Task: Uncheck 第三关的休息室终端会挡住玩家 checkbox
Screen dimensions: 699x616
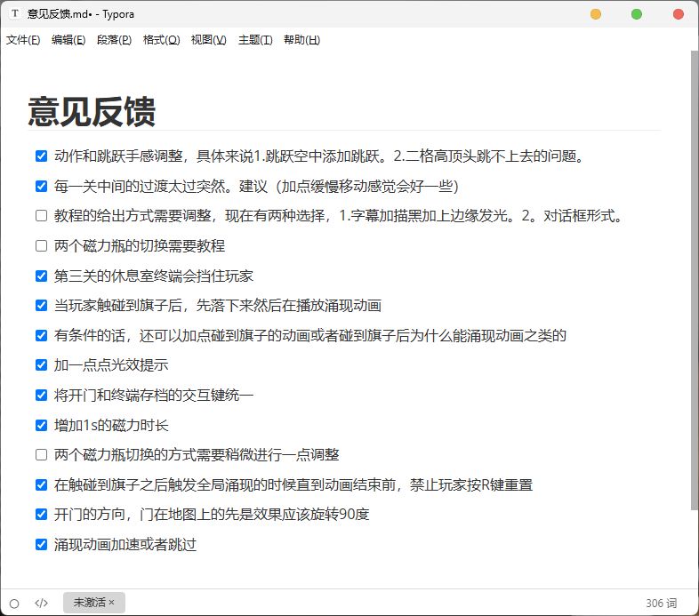Action: [x=42, y=276]
